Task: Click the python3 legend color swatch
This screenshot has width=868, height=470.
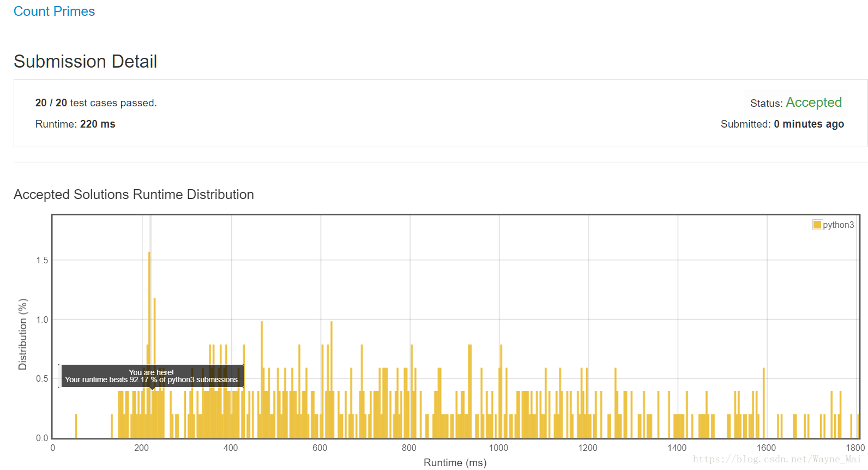Action: (817, 225)
